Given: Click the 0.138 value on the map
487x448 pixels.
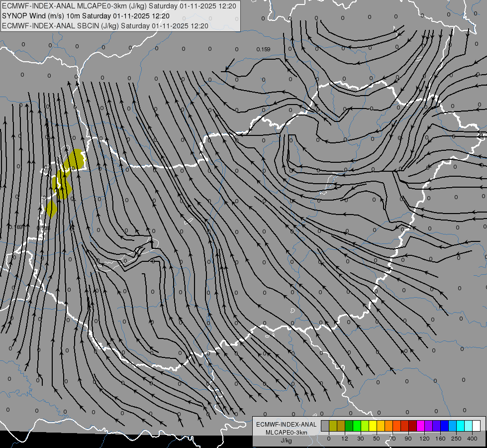Looking at the screenshot, I should pos(43,228).
